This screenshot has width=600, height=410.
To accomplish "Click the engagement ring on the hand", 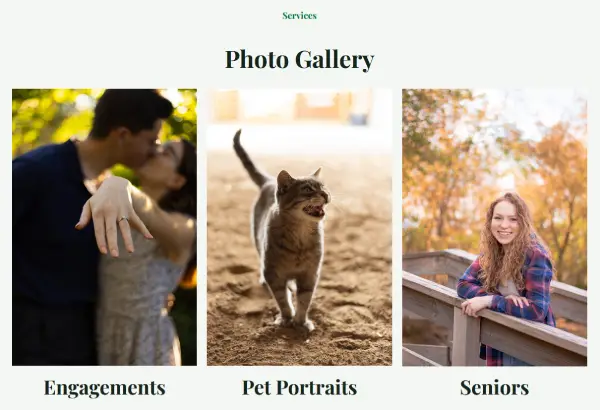I will [123, 219].
